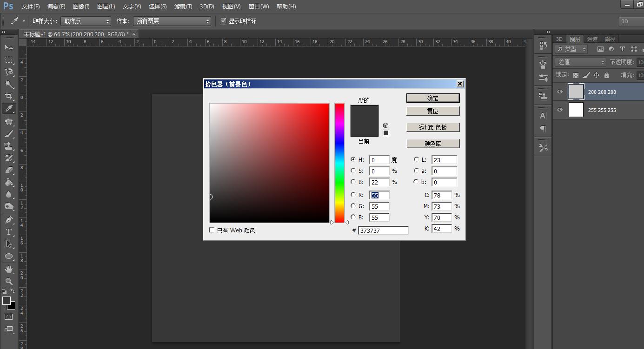Select the Crop tool in the toolbox
This screenshot has width=644, height=349.
(x=9, y=96)
